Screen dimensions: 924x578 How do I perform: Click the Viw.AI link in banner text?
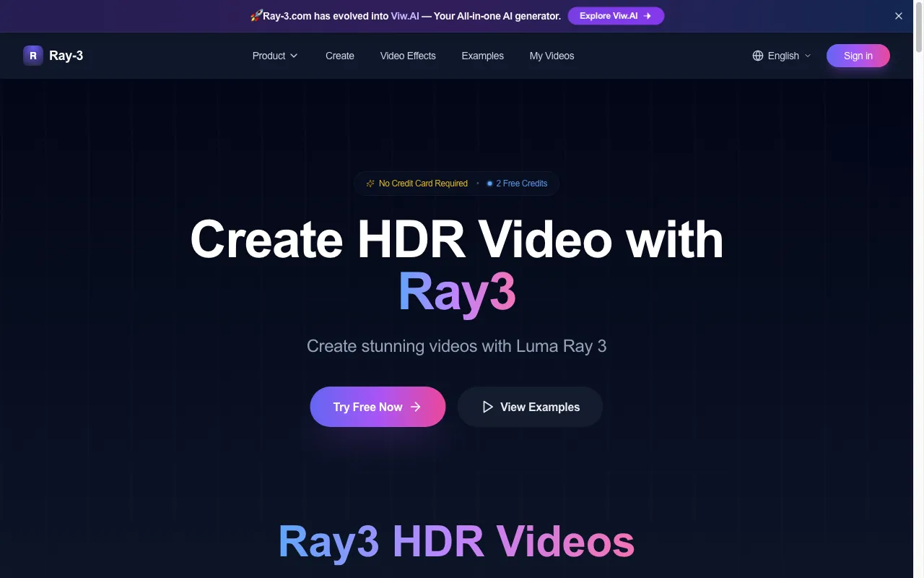click(x=405, y=16)
